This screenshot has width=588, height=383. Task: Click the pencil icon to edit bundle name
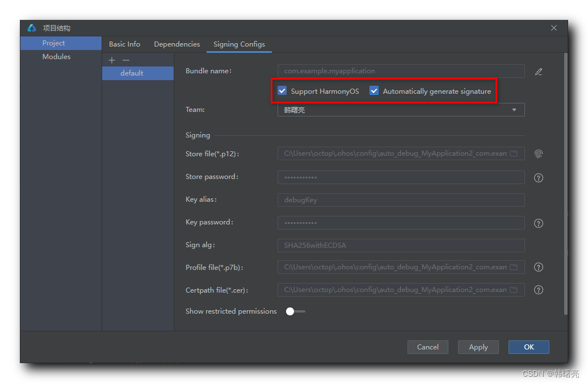tap(538, 71)
